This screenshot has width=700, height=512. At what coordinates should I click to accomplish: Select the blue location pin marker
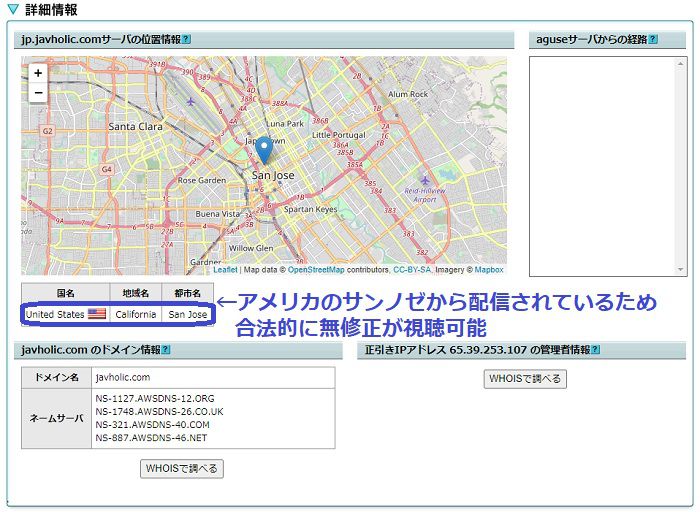264,151
